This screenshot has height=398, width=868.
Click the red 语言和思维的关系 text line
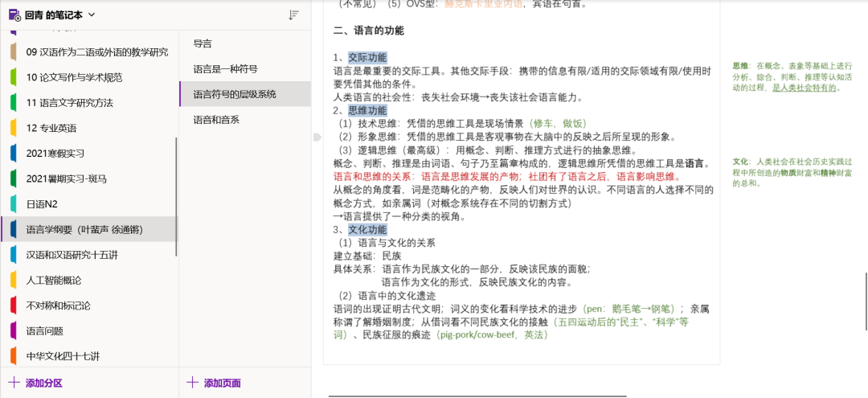[x=506, y=177]
